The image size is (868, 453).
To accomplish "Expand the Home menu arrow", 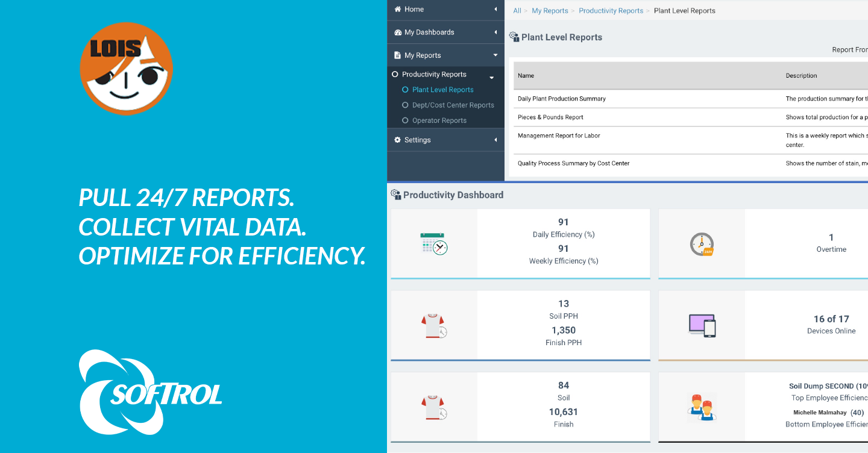I will (x=495, y=10).
